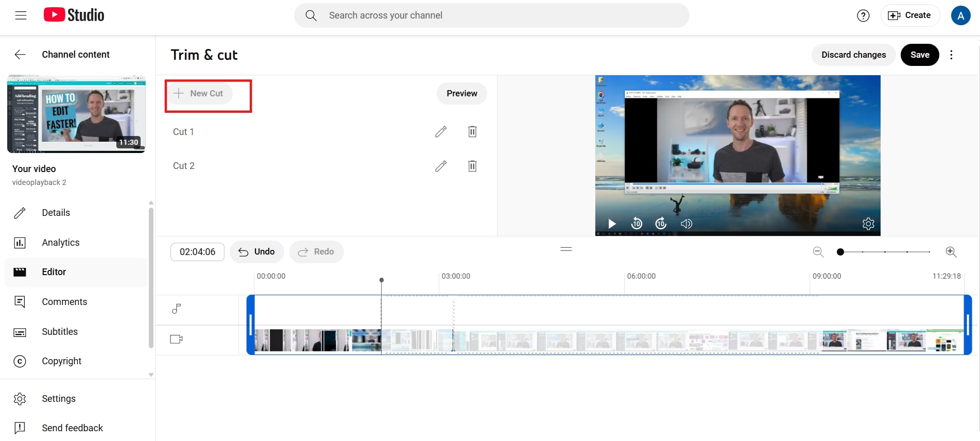Click the timeline zoom slider knob
This screenshot has height=441, width=980.
[840, 252]
